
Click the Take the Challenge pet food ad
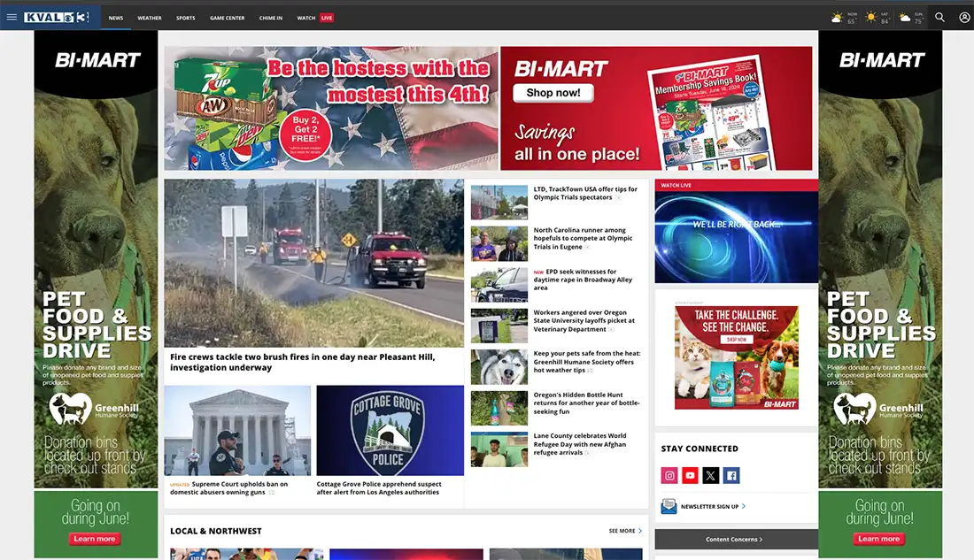click(x=736, y=357)
